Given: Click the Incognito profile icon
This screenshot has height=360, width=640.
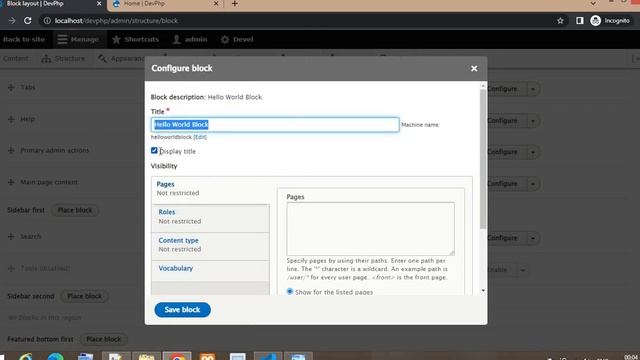Looking at the screenshot, I should pyautogui.click(x=610, y=20).
